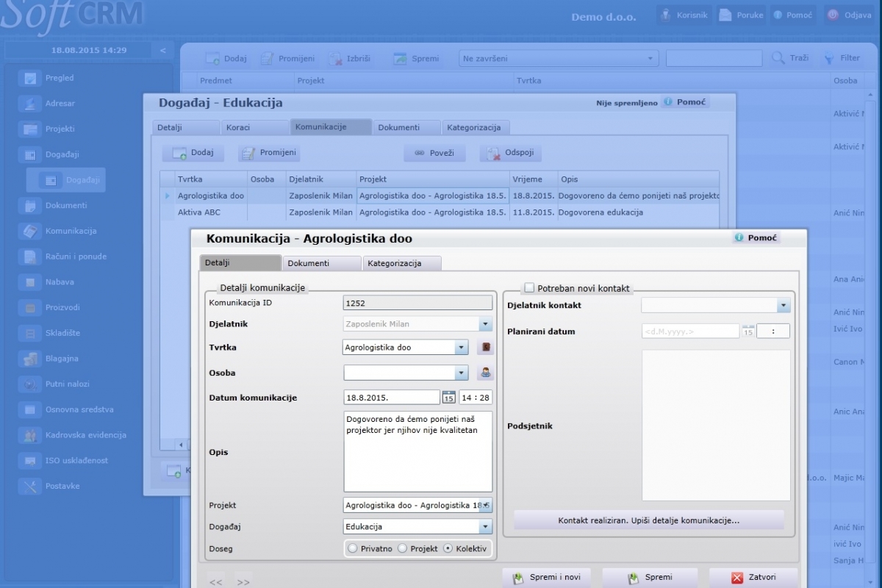Open Komunikacije tab in Događaj window
The height and width of the screenshot is (588, 882).
(331, 127)
